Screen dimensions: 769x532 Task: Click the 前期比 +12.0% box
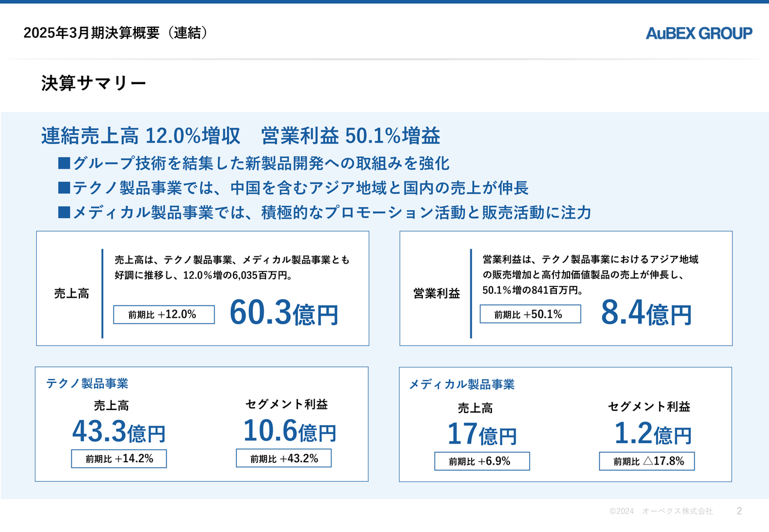point(164,314)
